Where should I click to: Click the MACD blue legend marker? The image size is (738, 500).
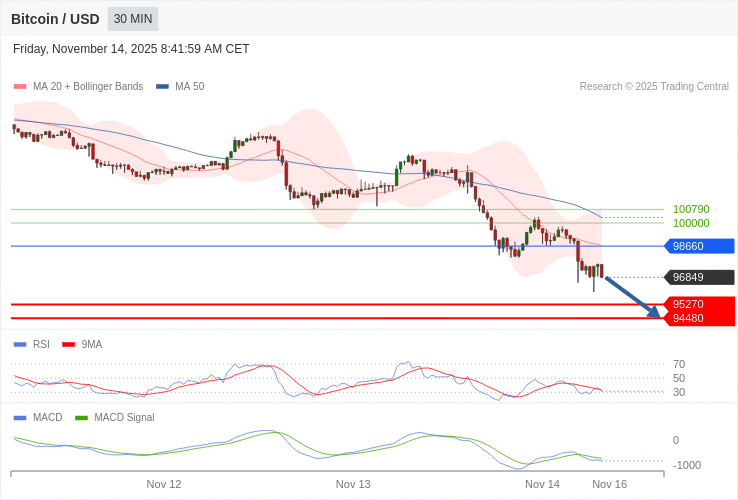(20, 418)
